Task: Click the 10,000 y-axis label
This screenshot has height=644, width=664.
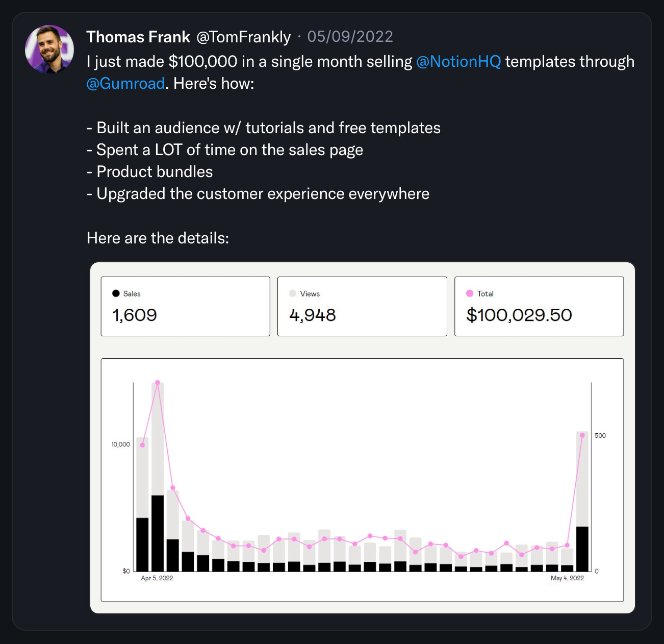Action: (121, 444)
